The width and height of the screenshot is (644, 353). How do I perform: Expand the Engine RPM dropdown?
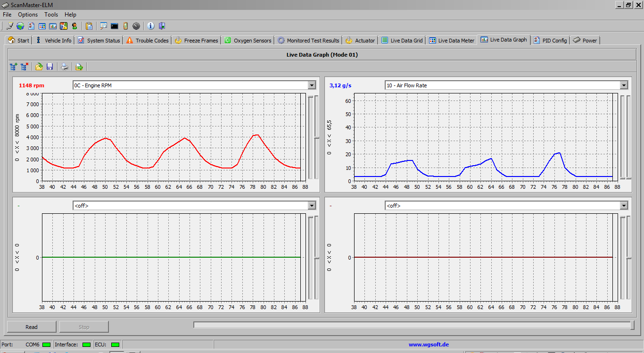(311, 85)
